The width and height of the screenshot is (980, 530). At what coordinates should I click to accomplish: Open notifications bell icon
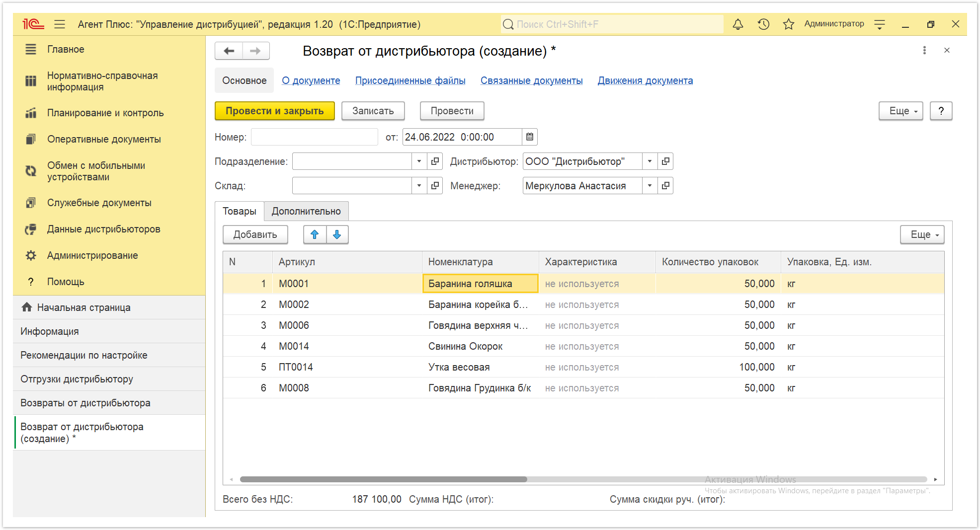[x=738, y=24]
